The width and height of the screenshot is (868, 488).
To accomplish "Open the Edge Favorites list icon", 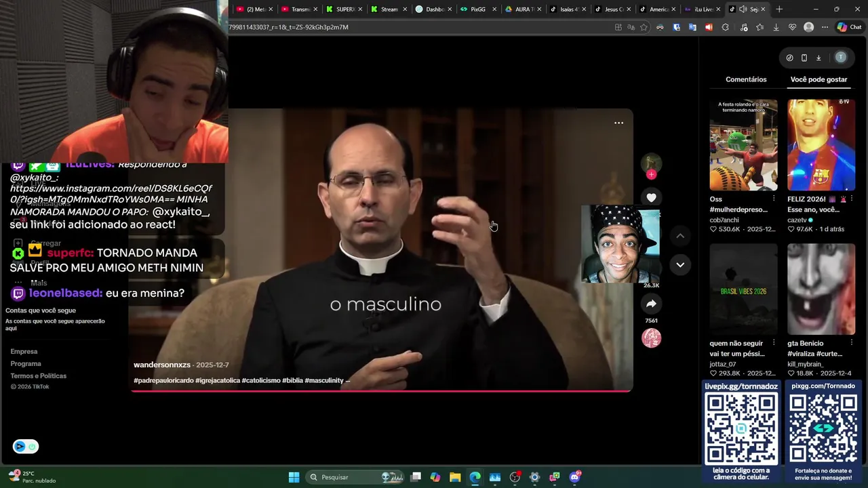I will [x=759, y=27].
